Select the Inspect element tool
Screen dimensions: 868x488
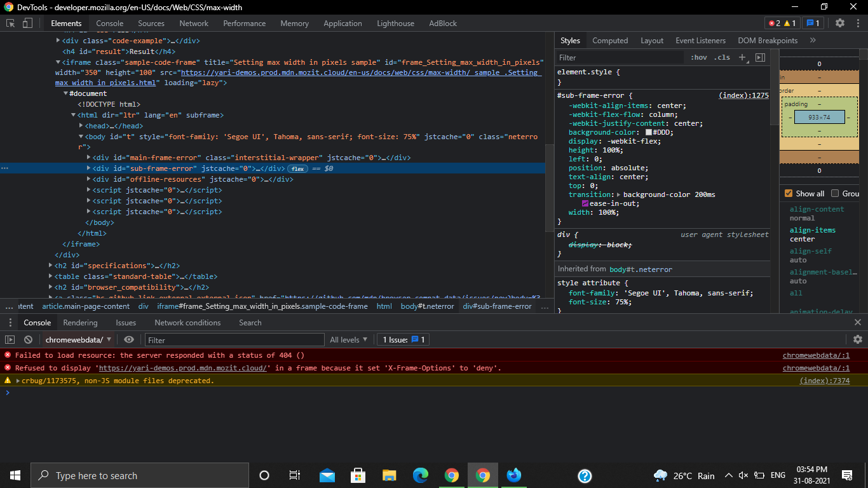(x=10, y=23)
